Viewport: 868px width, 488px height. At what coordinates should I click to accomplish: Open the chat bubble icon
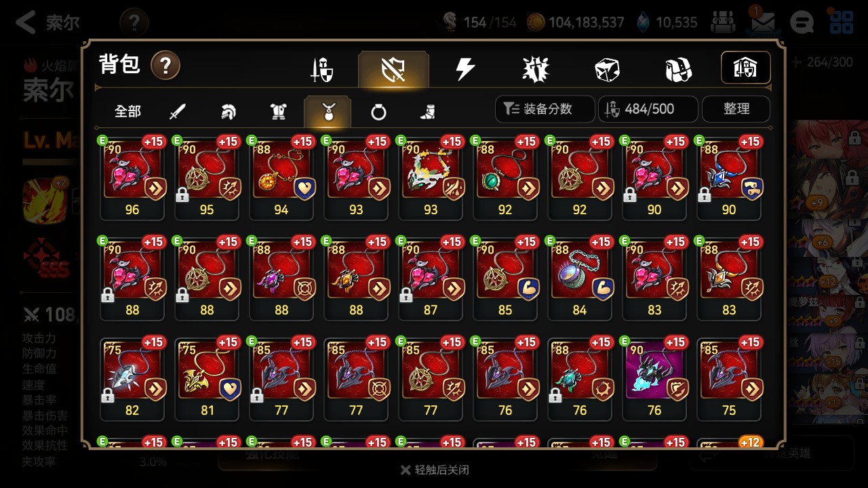click(802, 22)
